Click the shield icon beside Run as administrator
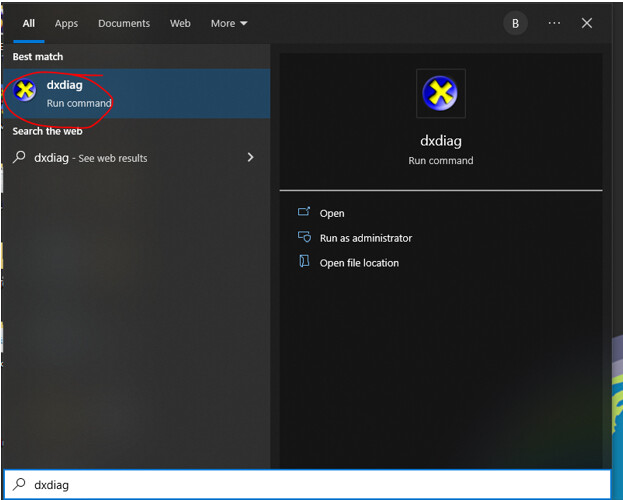This screenshot has height=500, width=623. 304,237
